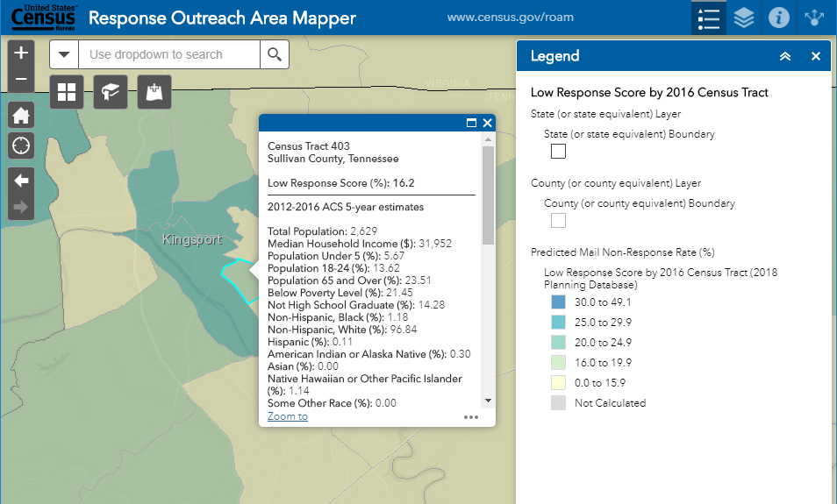Find my location with the crosshair button
Screen dimensions: 837x504
[21, 146]
